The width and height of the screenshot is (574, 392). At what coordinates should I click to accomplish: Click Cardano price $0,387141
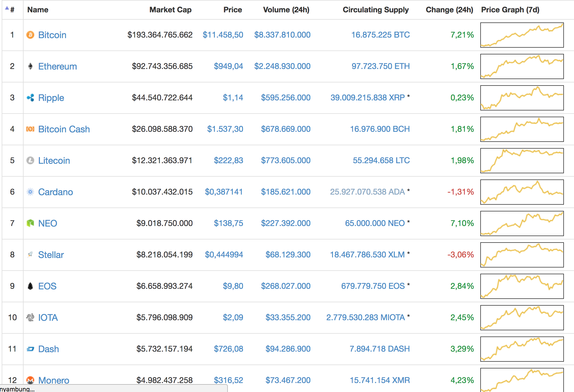[x=224, y=192]
